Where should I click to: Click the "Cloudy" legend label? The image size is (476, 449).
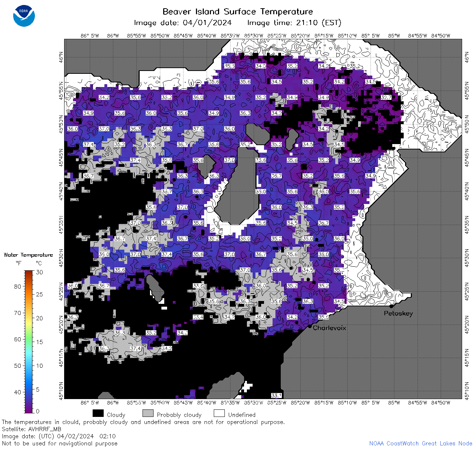[116, 415]
